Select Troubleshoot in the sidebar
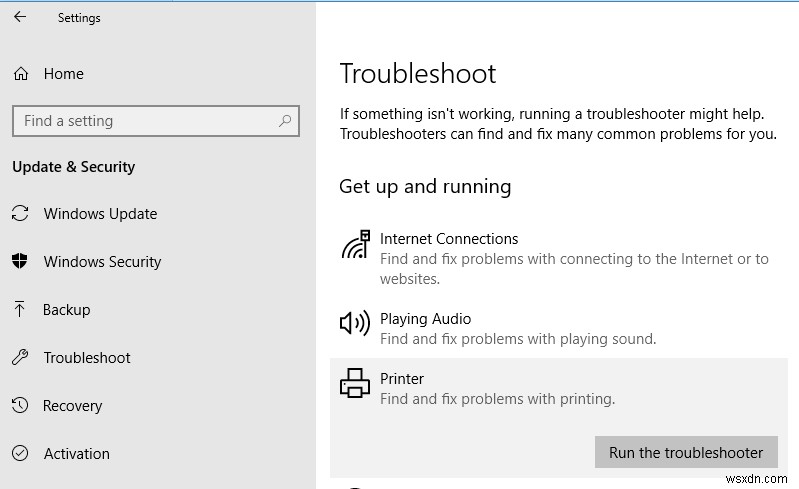The height and width of the screenshot is (489, 799). tap(87, 358)
